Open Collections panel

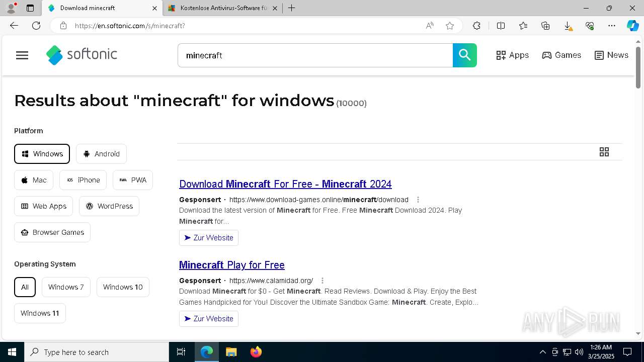click(x=545, y=26)
